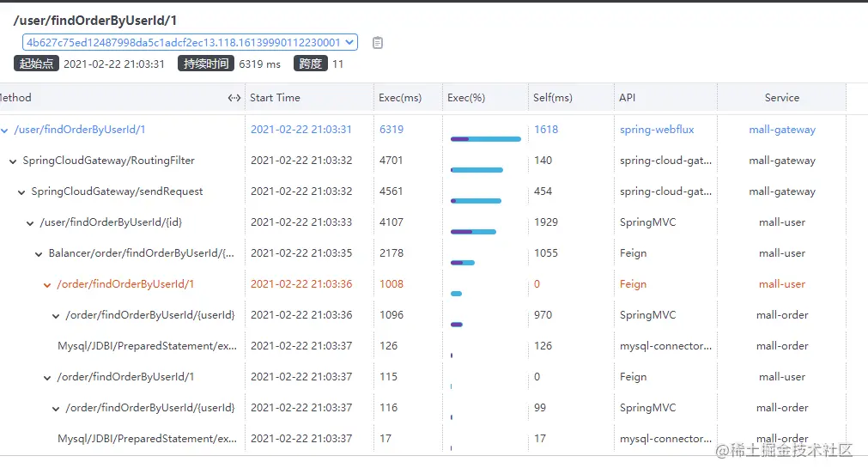Image resolution: width=868 pixels, height=474 pixels.
Task: Click exec progress bar of RoutingFilter row
Action: (476, 170)
